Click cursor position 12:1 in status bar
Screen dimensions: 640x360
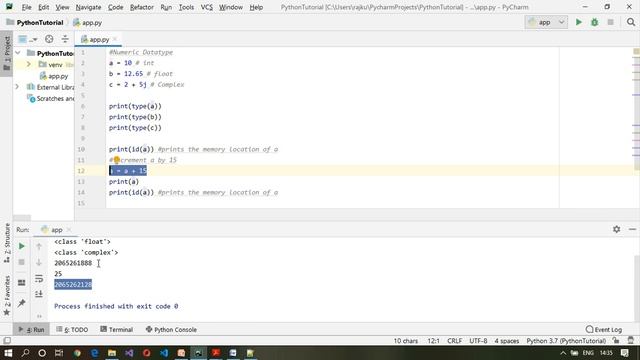click(x=433, y=341)
